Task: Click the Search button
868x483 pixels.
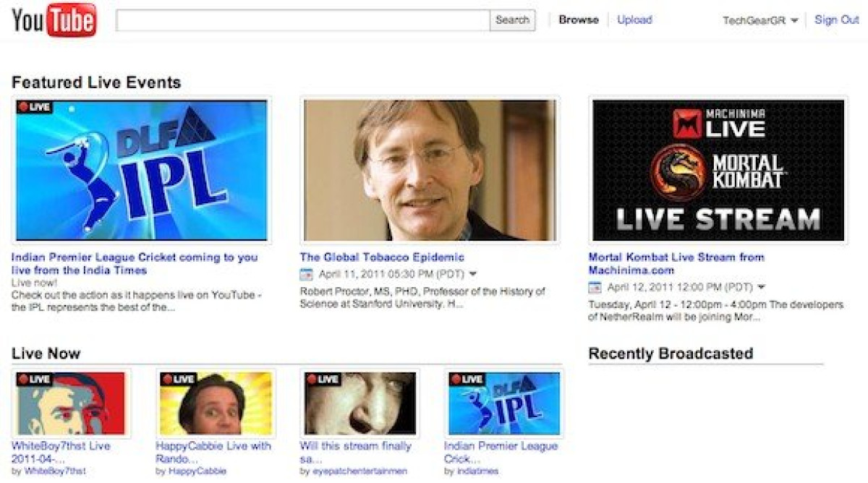Action: click(513, 20)
